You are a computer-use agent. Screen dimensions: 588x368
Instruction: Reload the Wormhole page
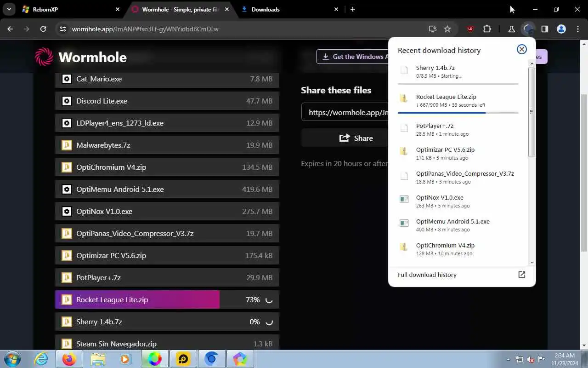[x=43, y=29]
